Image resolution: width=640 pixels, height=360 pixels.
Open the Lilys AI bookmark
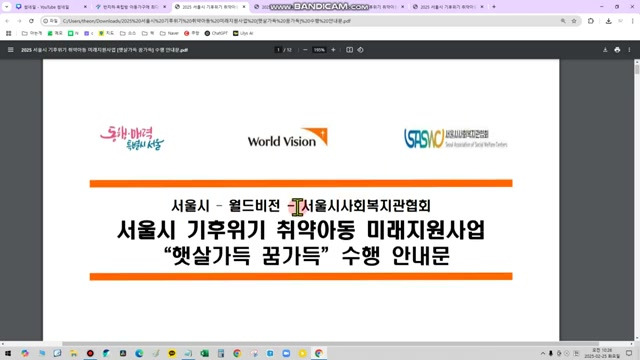click(x=243, y=33)
